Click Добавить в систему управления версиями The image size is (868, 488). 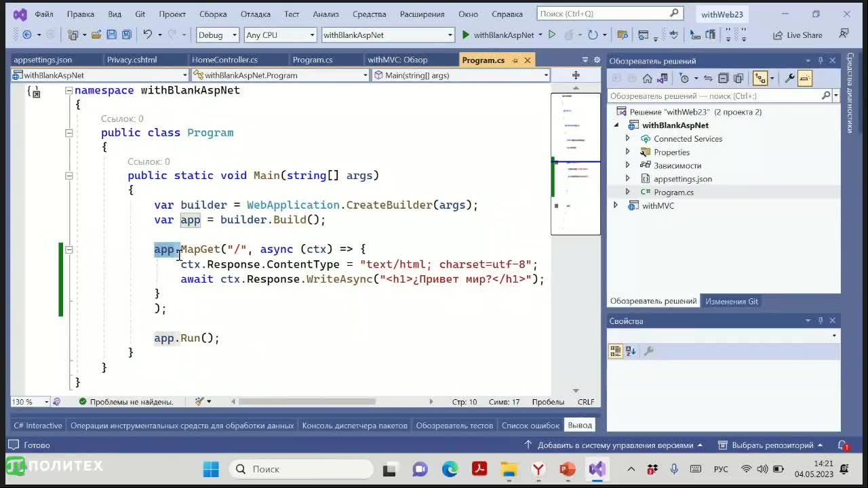click(615, 445)
